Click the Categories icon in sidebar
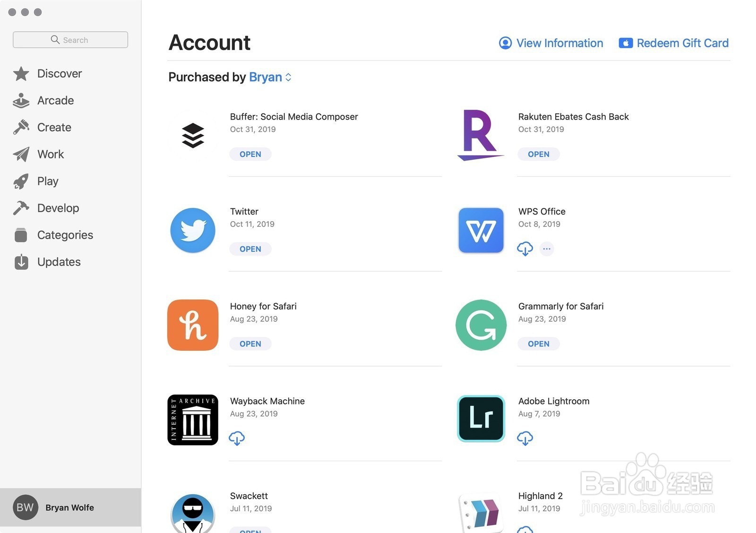Viewport: 756px width, 533px height. tap(21, 235)
